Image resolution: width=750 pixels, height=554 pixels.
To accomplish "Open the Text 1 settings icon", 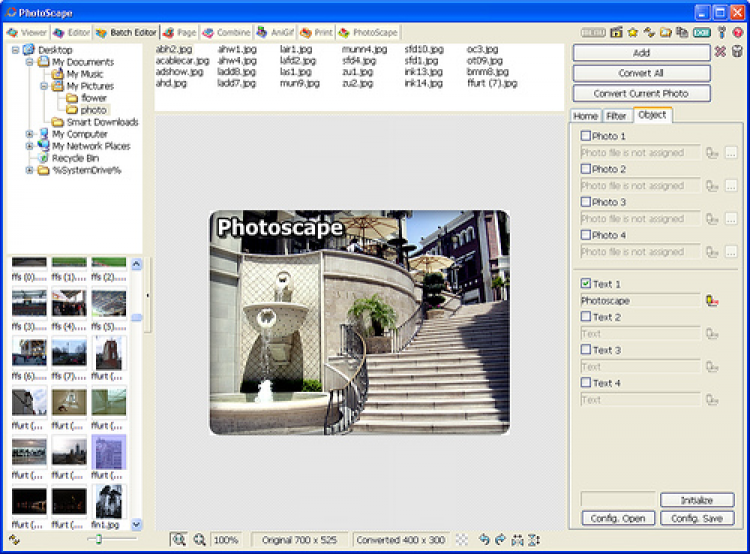I will [712, 301].
